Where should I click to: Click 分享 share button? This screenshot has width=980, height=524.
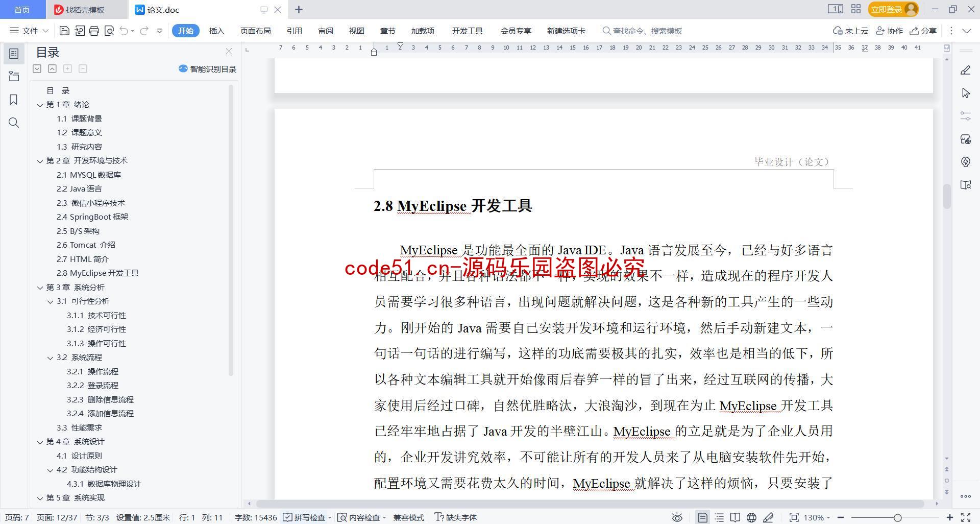[923, 31]
